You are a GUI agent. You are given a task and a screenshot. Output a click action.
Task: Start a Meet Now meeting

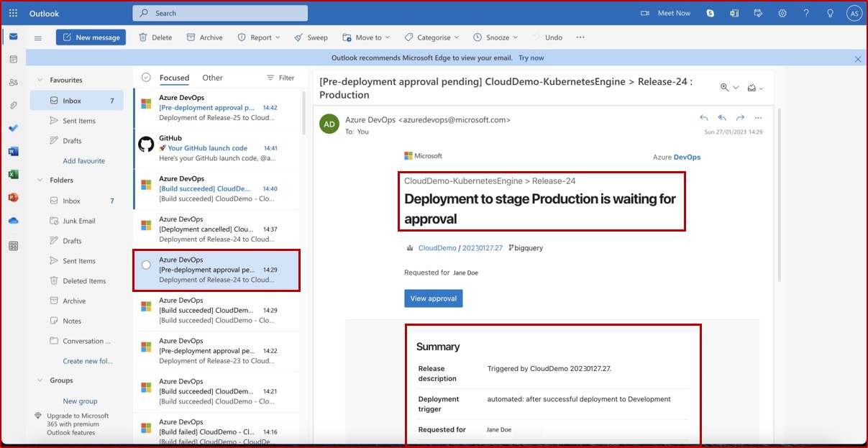coord(664,12)
